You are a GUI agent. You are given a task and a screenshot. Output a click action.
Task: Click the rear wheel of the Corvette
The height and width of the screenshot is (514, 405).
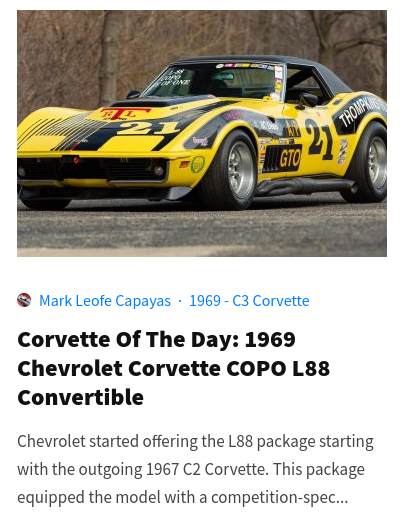tap(369, 163)
